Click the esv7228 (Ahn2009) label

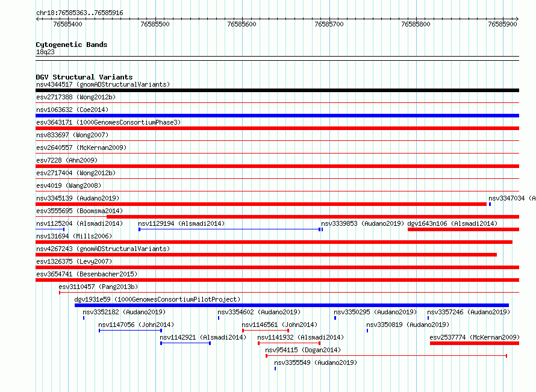click(x=67, y=160)
